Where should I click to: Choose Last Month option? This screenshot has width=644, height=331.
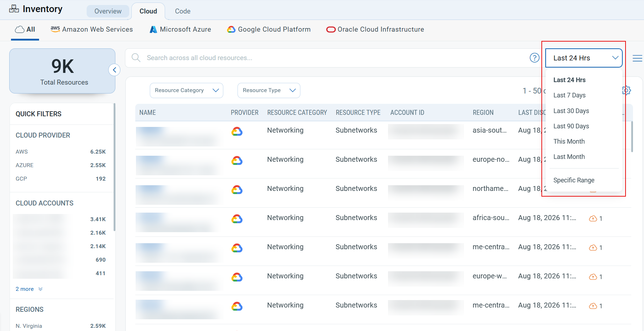(x=569, y=157)
